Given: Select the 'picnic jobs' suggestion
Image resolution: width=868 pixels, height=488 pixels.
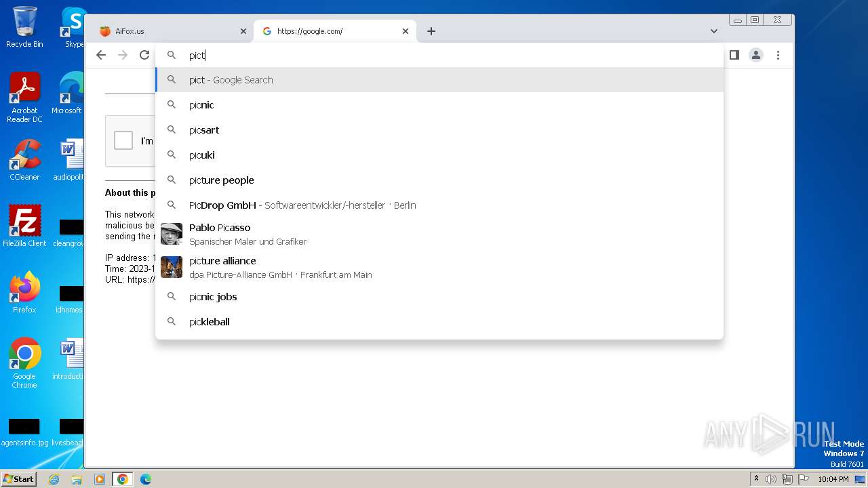Looking at the screenshot, I should [x=439, y=297].
